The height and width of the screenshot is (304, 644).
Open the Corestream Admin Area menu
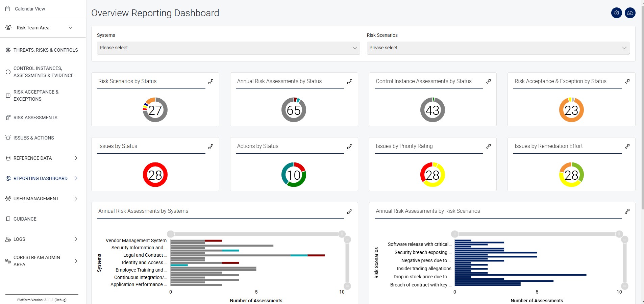pos(36,261)
